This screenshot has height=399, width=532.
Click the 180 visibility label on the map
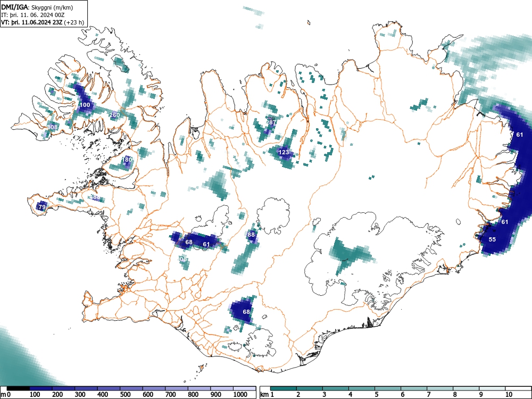tap(127, 160)
